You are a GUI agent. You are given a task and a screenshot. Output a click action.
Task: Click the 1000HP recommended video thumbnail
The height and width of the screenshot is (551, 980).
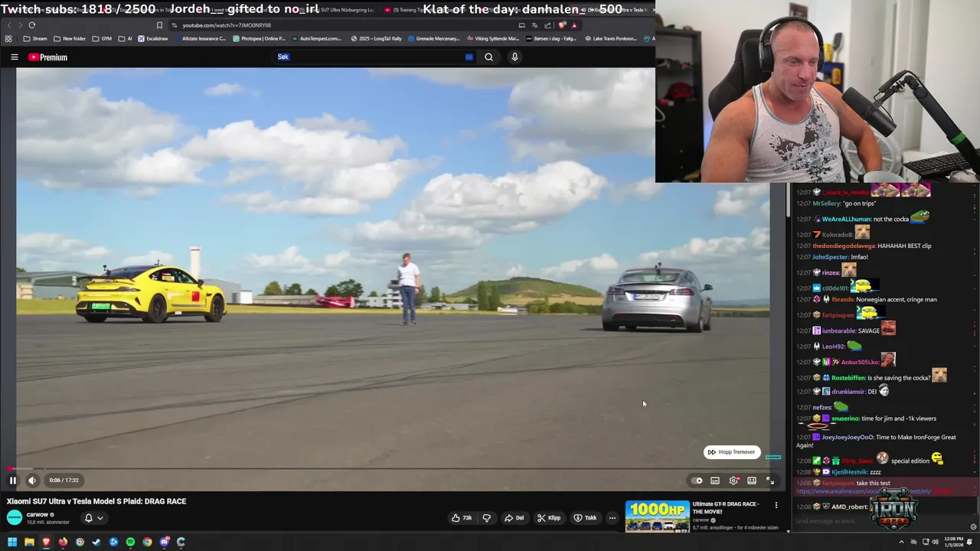[657, 517]
